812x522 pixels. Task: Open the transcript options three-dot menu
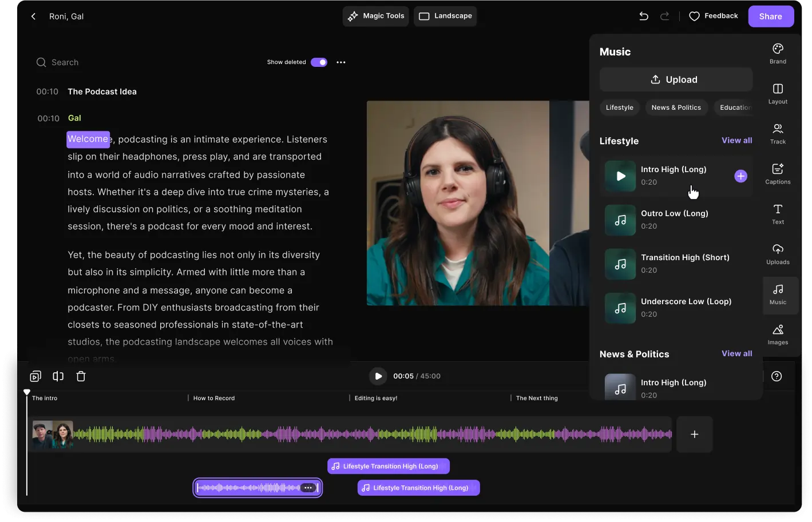click(341, 62)
